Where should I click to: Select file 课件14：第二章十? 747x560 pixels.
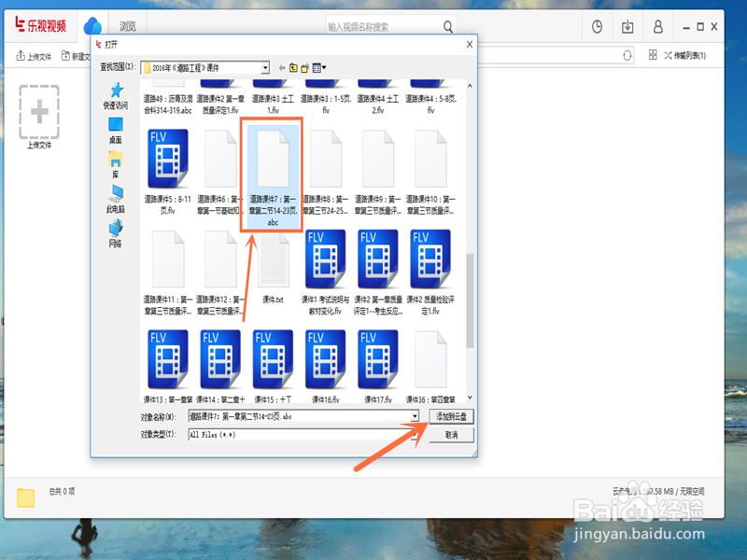click(x=220, y=366)
